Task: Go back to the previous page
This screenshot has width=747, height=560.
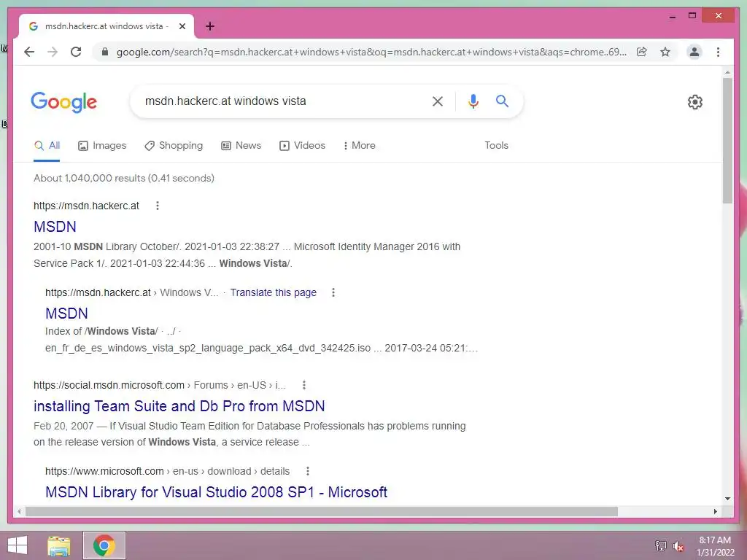Action: point(29,52)
